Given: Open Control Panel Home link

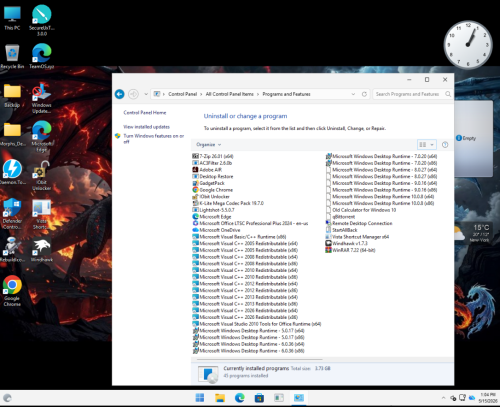Looking at the screenshot, I should click(x=145, y=113).
